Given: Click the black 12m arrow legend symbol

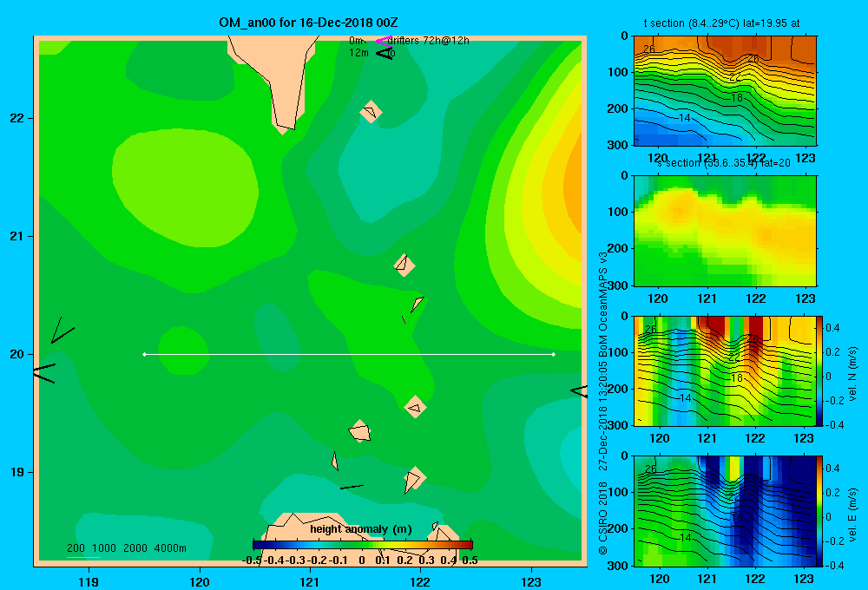Looking at the screenshot, I should tap(385, 53).
